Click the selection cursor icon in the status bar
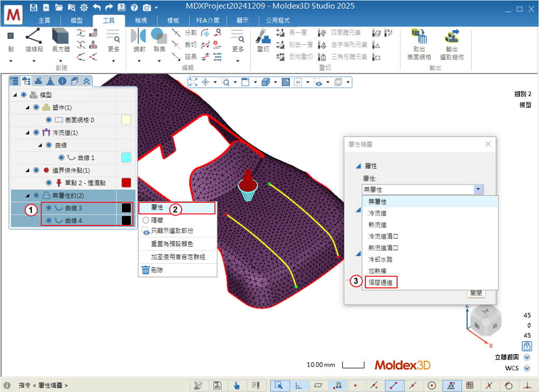 [x=279, y=386]
